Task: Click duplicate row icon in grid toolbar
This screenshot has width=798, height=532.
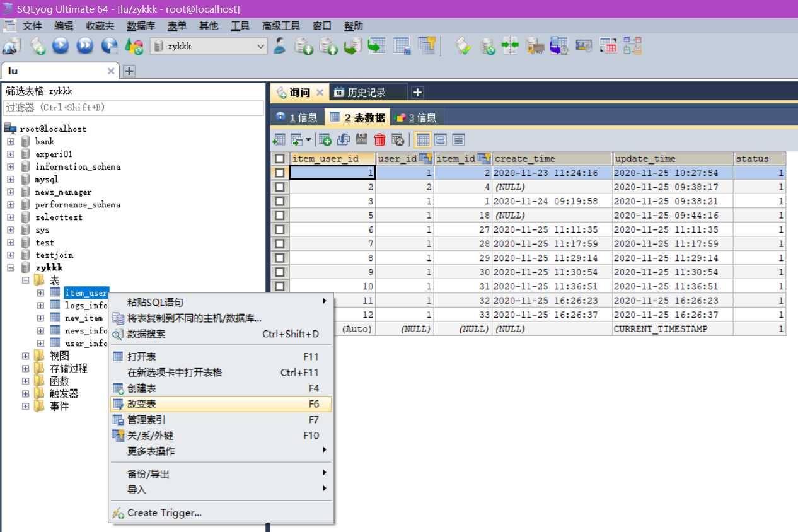Action: pos(344,139)
